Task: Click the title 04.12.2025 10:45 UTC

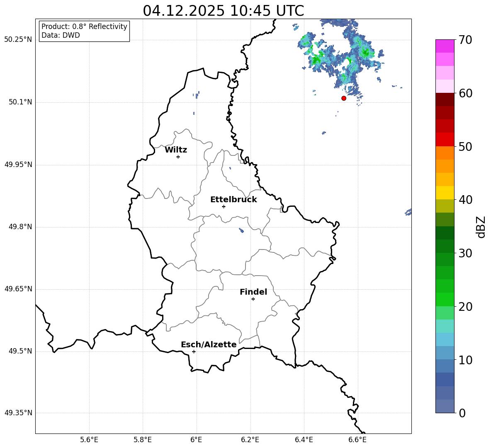Action: (223, 11)
